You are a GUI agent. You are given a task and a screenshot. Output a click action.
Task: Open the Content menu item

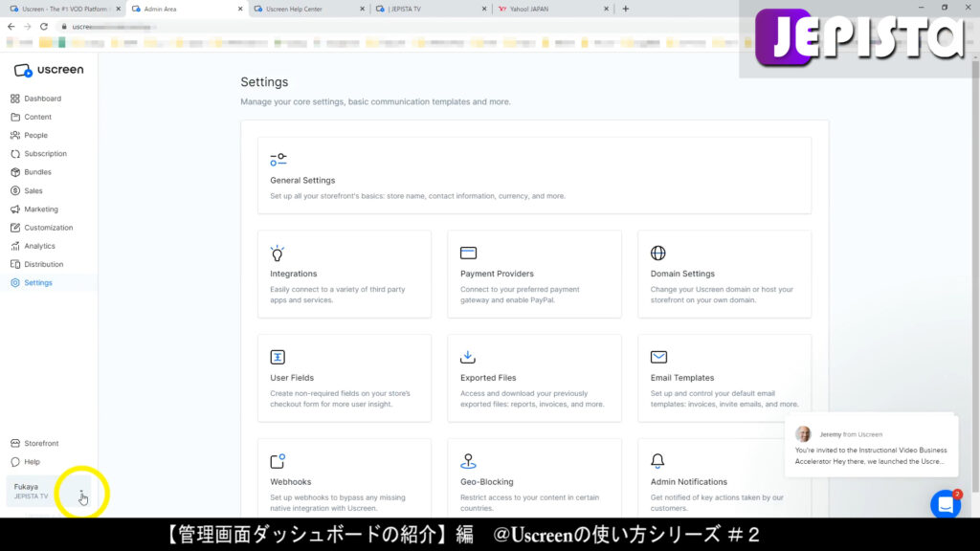click(x=37, y=117)
